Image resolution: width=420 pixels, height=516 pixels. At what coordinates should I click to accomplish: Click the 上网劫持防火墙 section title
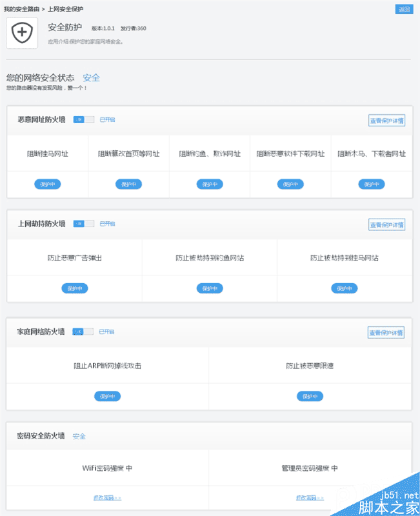point(41,224)
